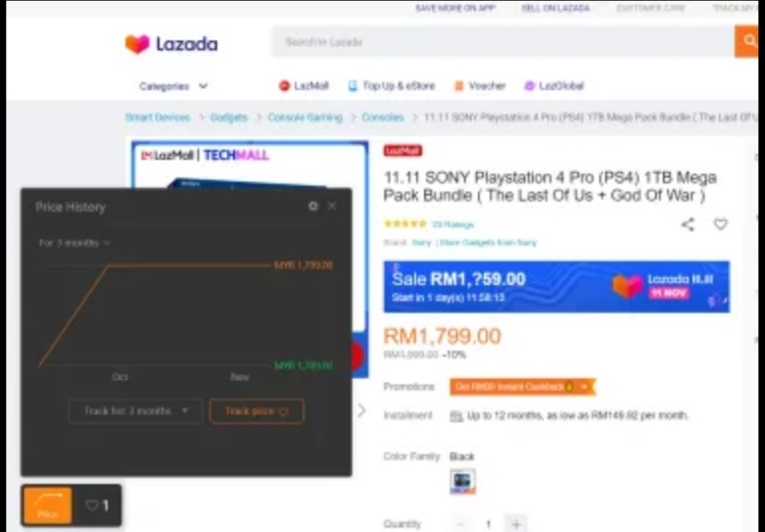Click the Track price button
The width and height of the screenshot is (765, 532).
257,411
